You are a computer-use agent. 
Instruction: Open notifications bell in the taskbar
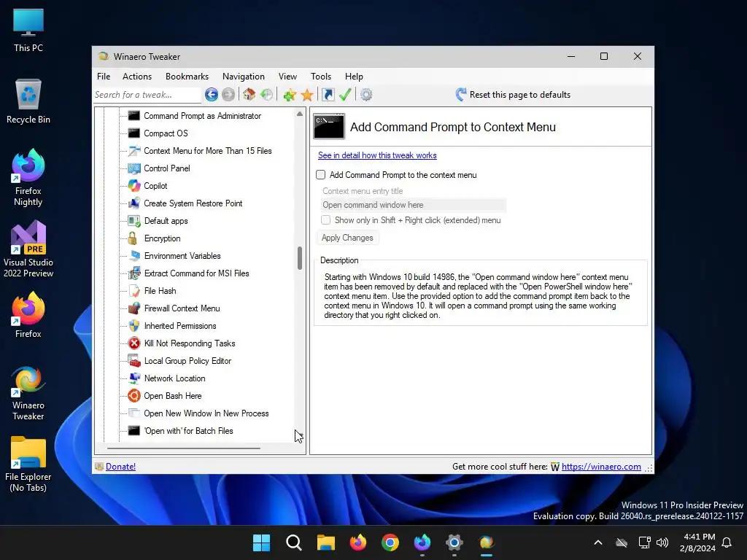coord(727,542)
